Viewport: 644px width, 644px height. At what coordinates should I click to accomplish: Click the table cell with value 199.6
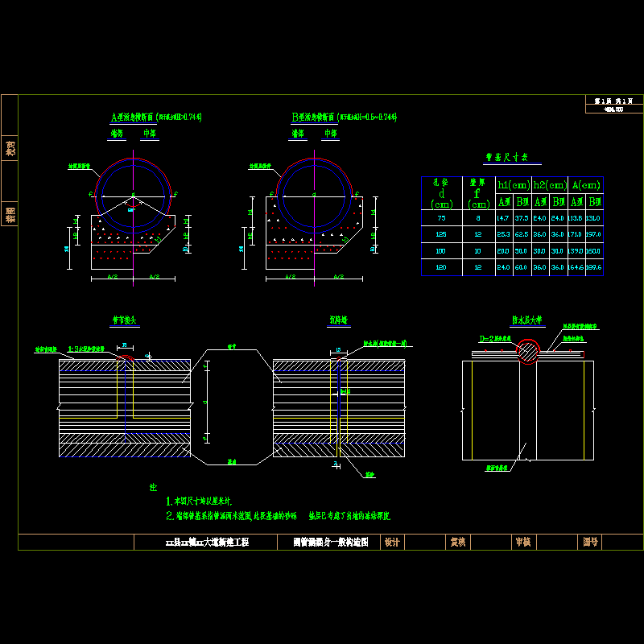point(595,267)
